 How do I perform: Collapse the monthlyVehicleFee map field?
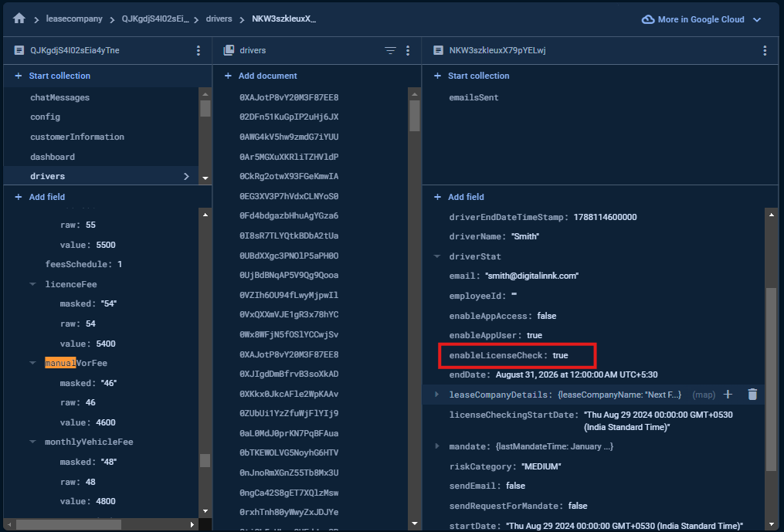coord(33,442)
